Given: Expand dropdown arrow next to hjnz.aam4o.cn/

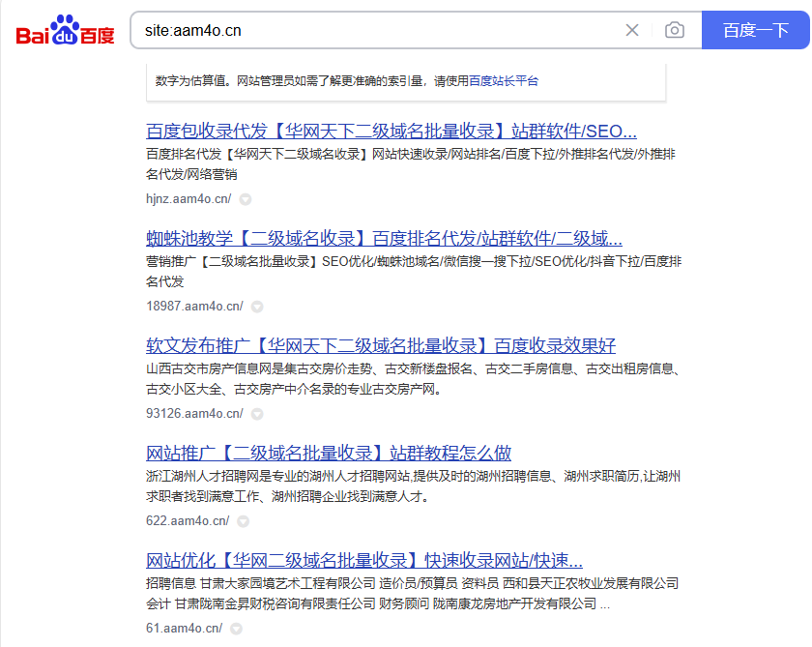Looking at the screenshot, I should tap(246, 199).
